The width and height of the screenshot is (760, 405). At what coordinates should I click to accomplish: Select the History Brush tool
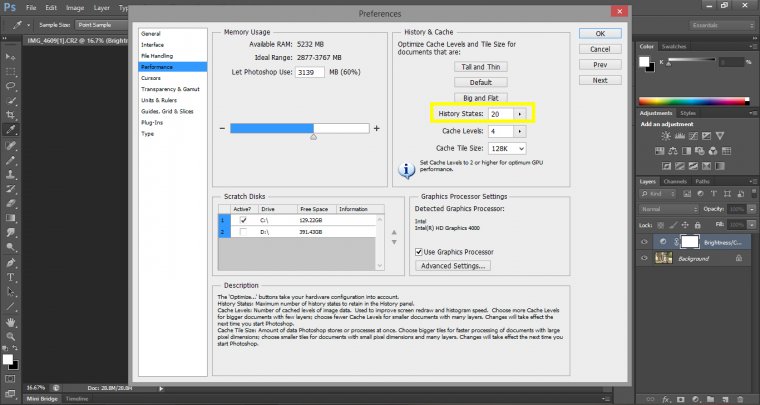[11, 189]
